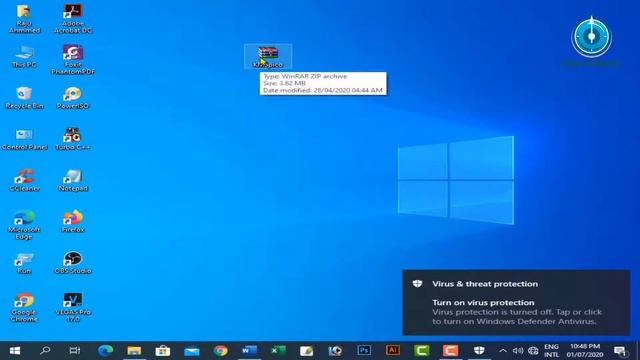Screen dimensions: 640x360
Task: Select the VEGAS Pro 17.0 shortcut
Action: [x=73, y=307]
